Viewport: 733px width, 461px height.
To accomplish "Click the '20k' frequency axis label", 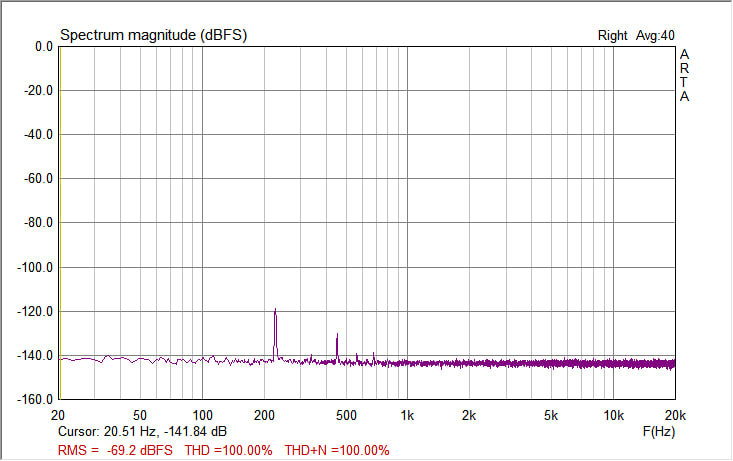I will (676, 415).
